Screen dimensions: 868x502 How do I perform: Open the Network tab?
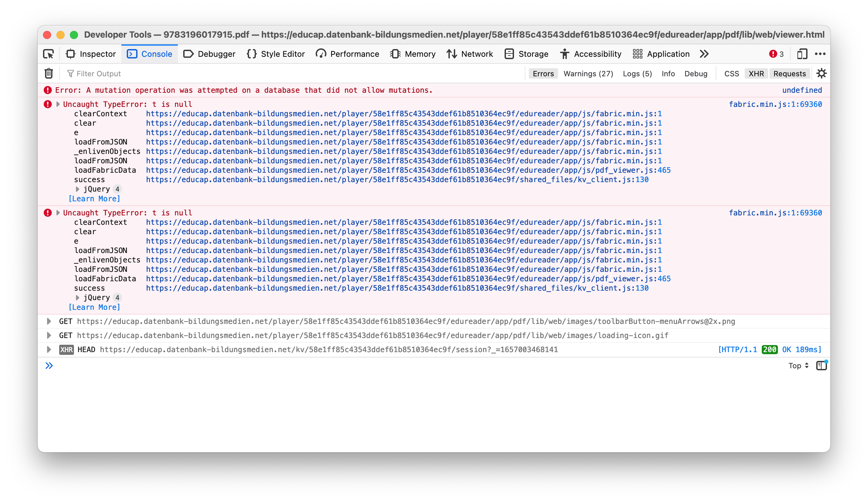point(470,54)
